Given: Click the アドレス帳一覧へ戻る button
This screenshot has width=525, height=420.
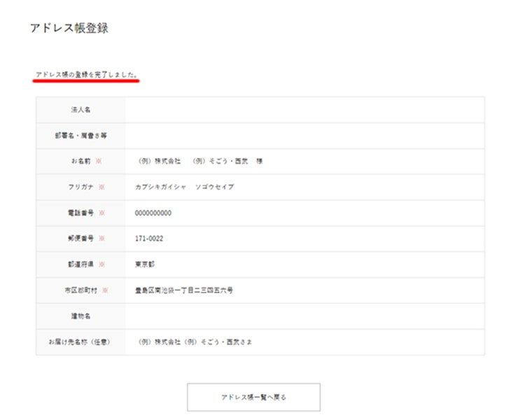Looking at the screenshot, I should tap(253, 397).
